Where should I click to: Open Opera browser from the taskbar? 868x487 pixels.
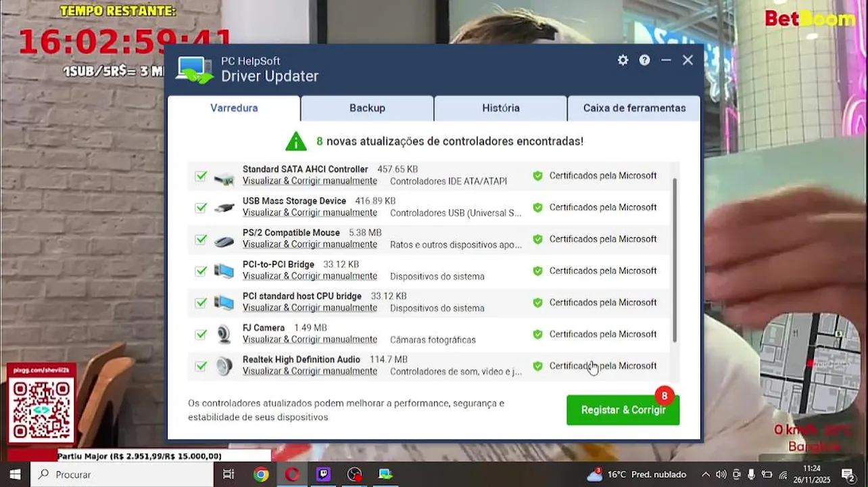[x=292, y=474]
